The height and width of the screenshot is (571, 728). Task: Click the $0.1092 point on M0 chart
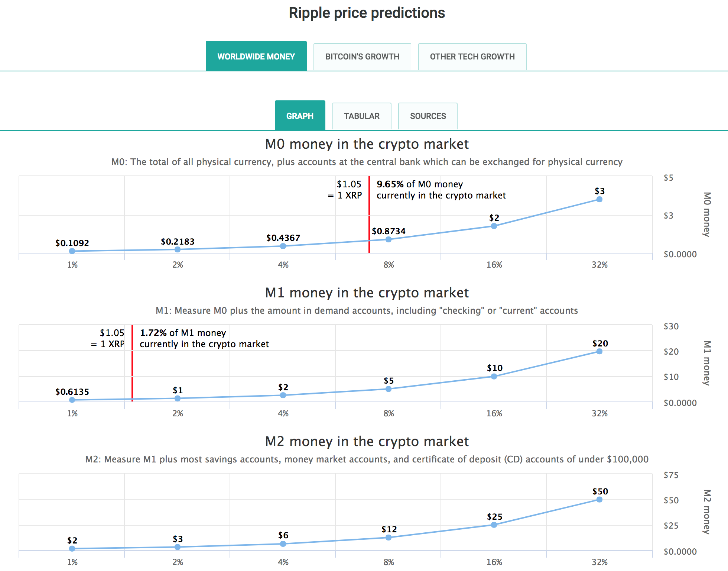click(72, 251)
